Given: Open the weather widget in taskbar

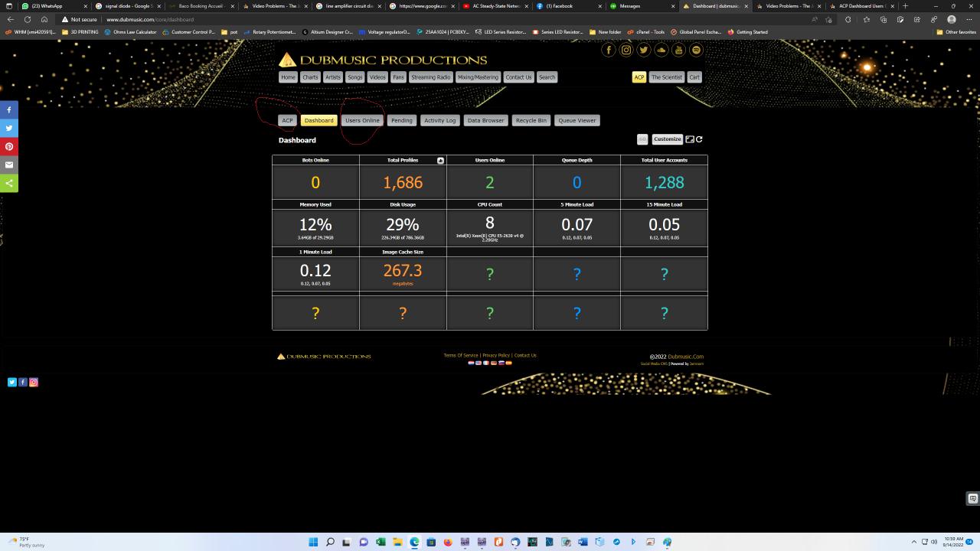Looking at the screenshot, I should (x=27, y=542).
